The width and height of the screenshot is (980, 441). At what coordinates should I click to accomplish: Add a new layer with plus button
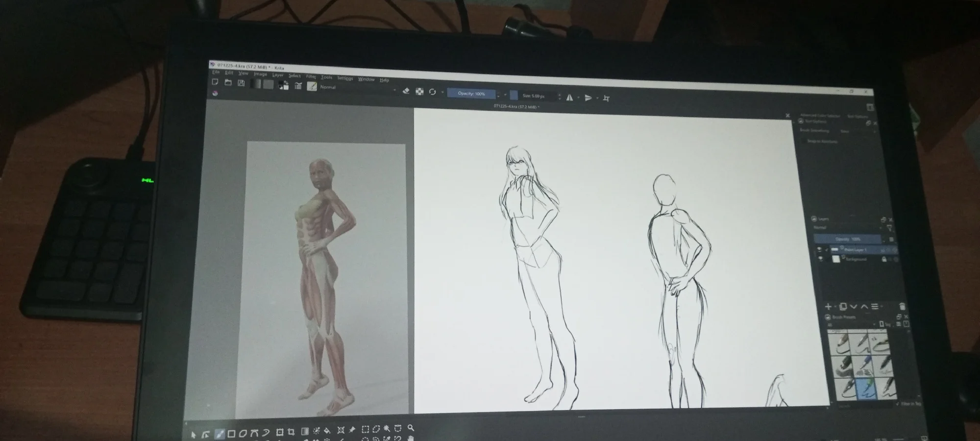828,307
